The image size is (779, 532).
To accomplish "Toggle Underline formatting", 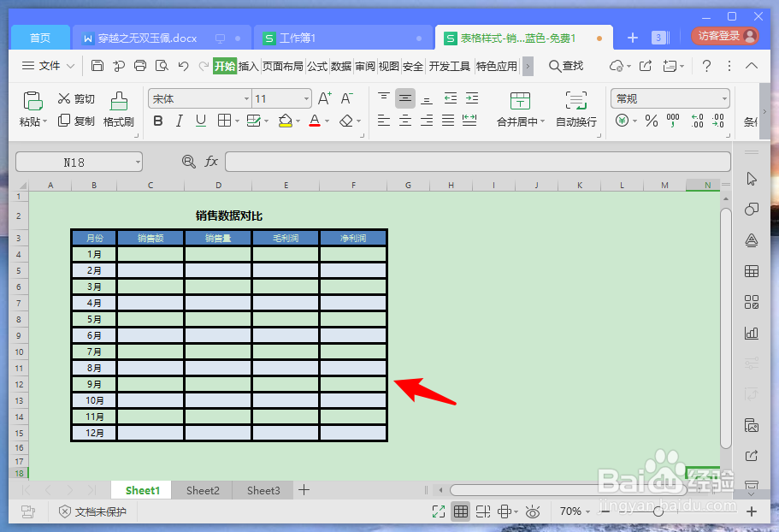I will (201, 121).
